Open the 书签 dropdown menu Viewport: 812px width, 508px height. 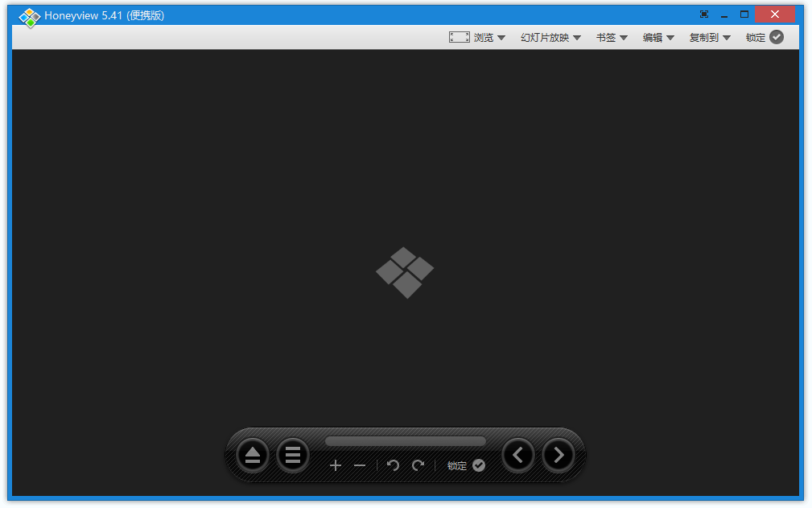click(x=612, y=38)
